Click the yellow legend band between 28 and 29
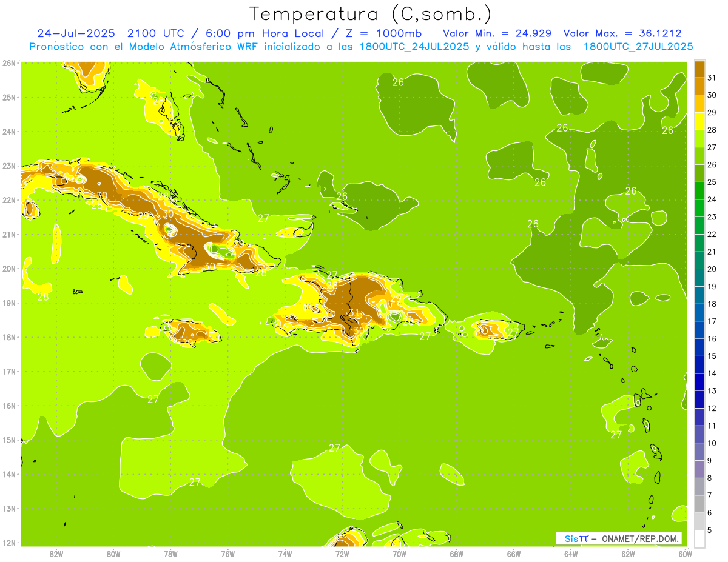This screenshot has width=728, height=562. [x=699, y=121]
